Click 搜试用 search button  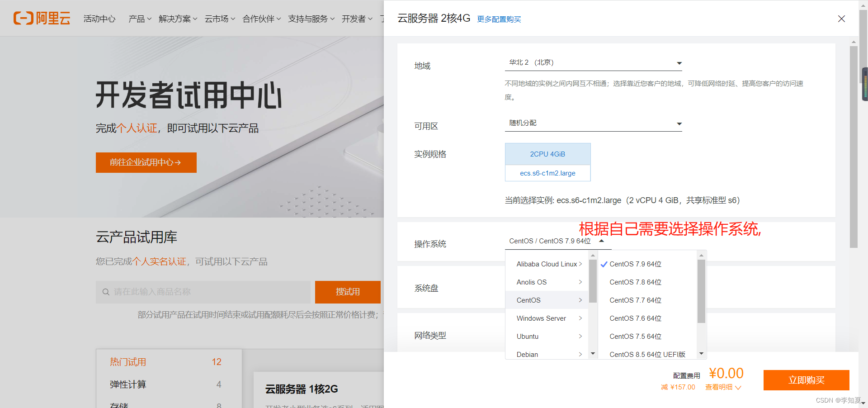click(348, 292)
